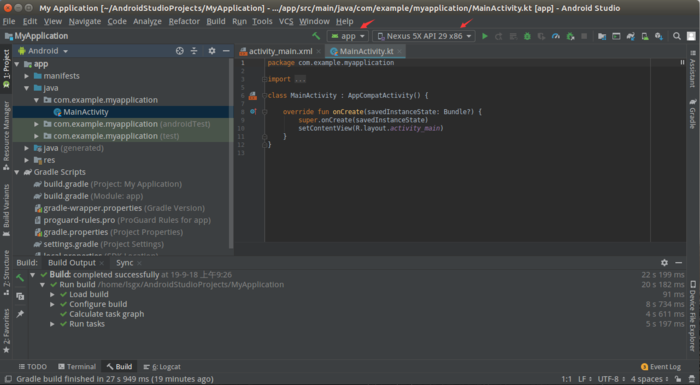Hide the Project panel with minus icon

click(x=226, y=51)
